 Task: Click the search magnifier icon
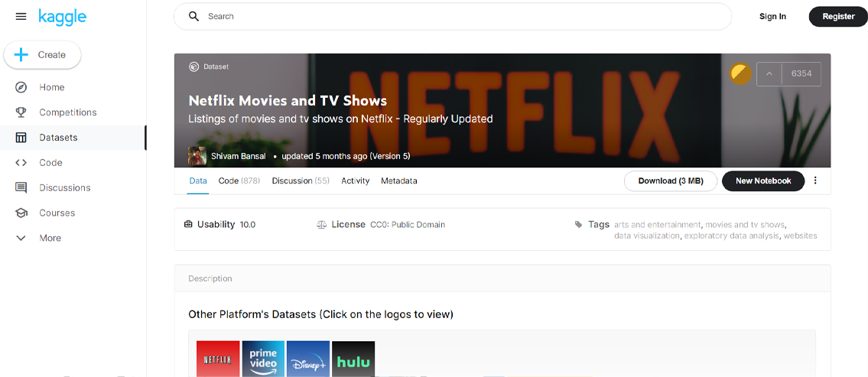click(193, 17)
